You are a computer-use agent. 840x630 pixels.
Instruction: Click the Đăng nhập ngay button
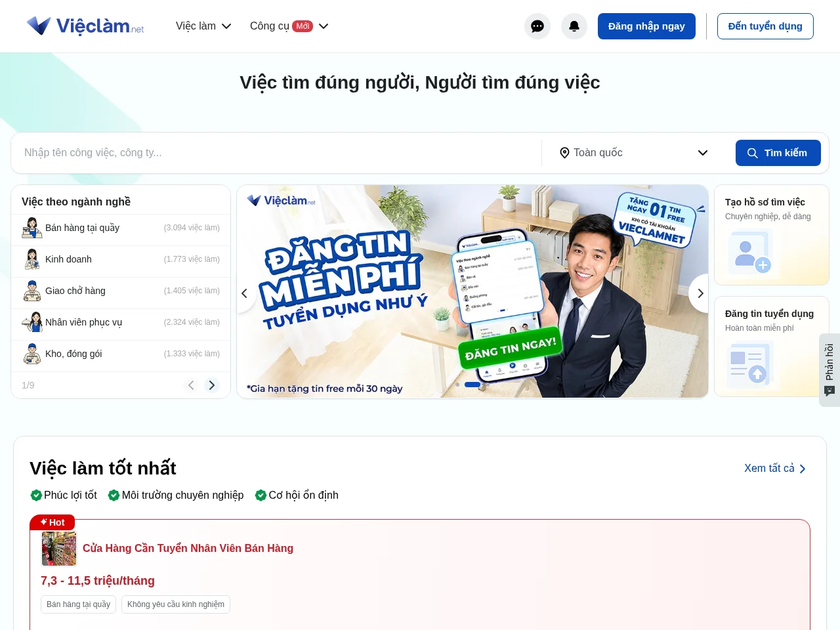pyautogui.click(x=646, y=26)
